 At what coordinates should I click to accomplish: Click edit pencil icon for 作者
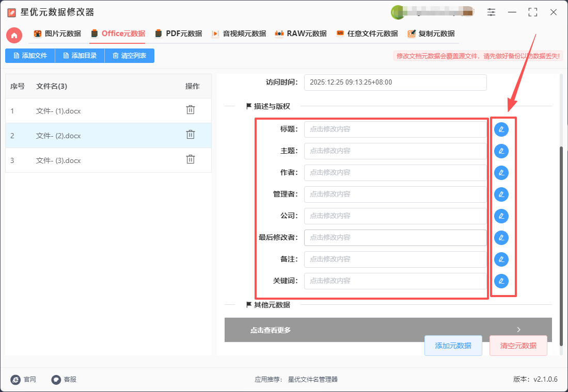501,173
